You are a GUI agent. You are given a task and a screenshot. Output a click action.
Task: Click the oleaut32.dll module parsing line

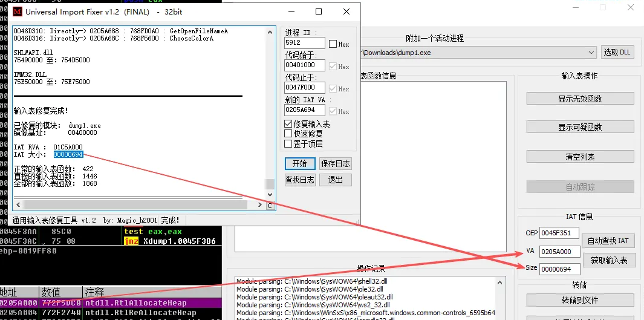314,297
